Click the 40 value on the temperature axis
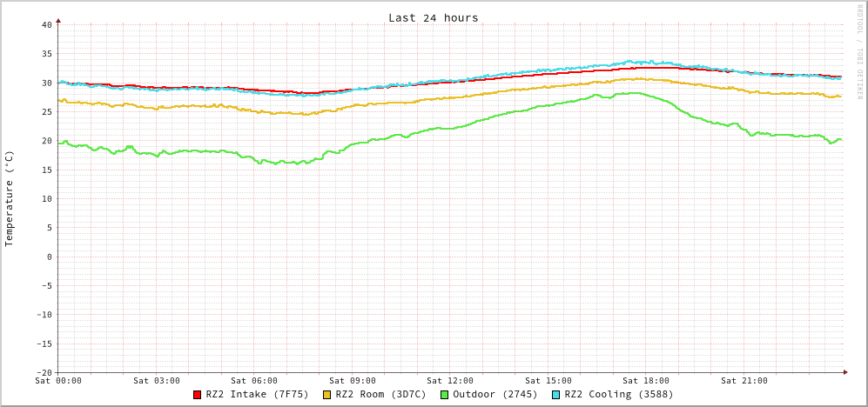Screen dimensions: 868x407 [x=46, y=25]
